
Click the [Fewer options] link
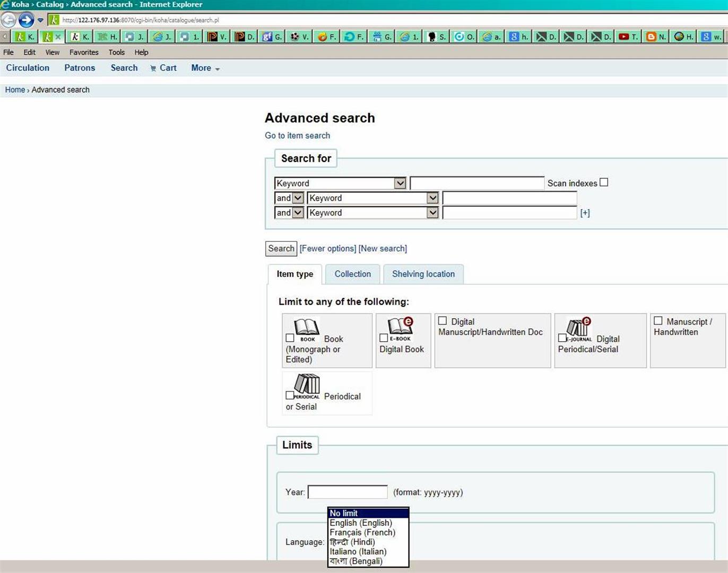tap(328, 248)
